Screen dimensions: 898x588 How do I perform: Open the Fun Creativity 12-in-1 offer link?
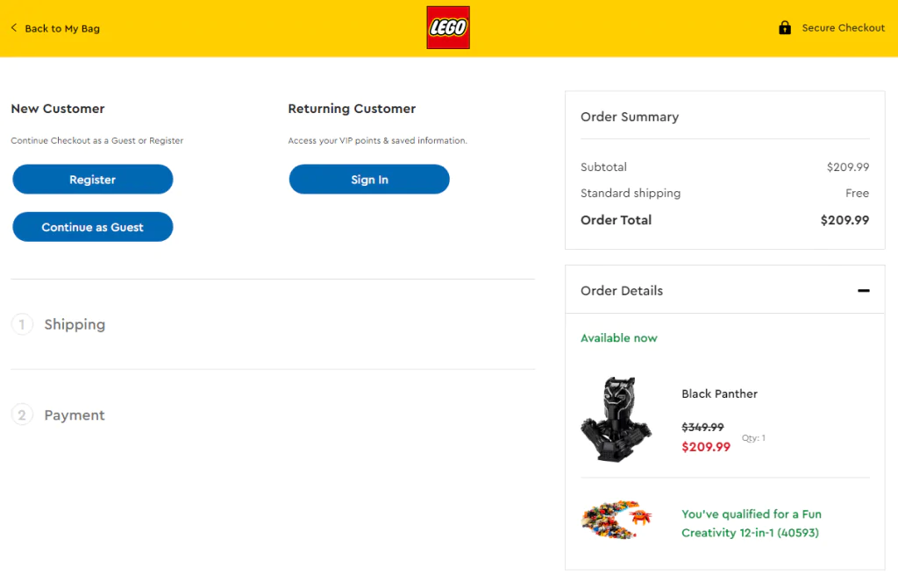coord(751,523)
